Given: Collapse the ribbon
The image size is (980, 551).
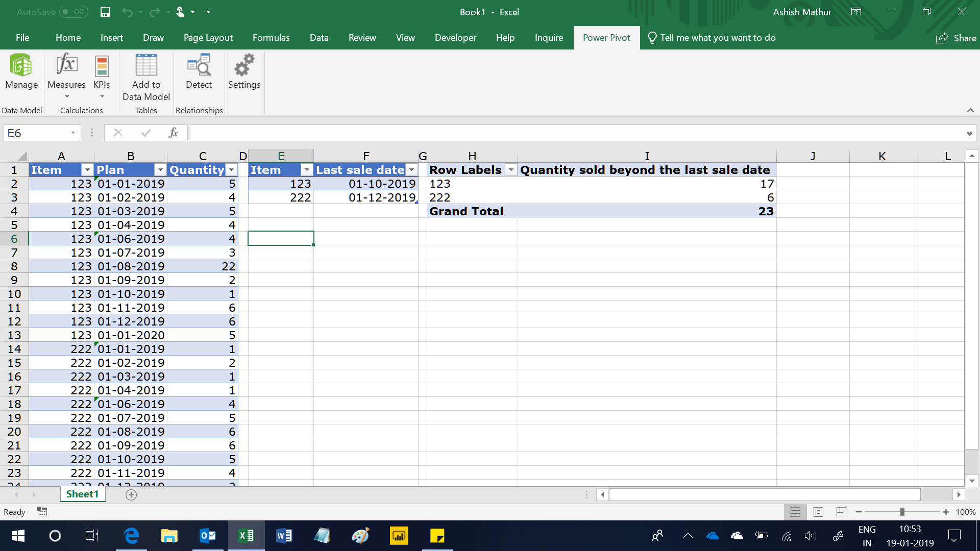Looking at the screenshot, I should 970,110.
